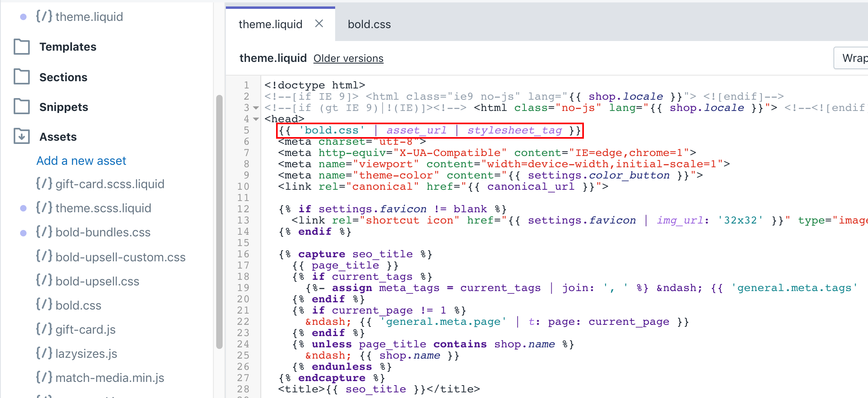The height and width of the screenshot is (398, 868).
Task: Place cursor on doctype html line
Action: pos(315,86)
